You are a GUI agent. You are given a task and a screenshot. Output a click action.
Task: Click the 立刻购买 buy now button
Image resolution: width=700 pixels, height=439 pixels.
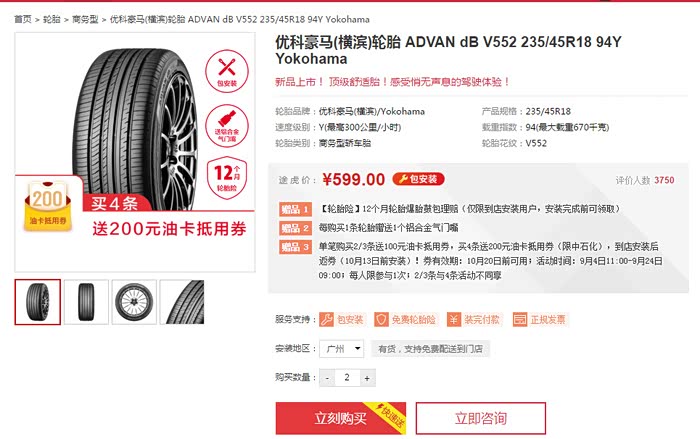click(x=341, y=418)
